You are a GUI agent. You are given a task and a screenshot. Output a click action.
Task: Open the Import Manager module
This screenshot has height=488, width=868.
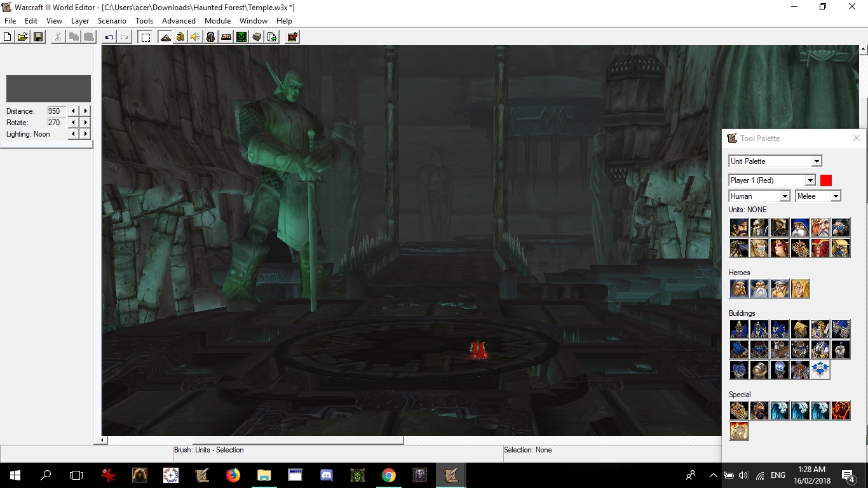(272, 37)
